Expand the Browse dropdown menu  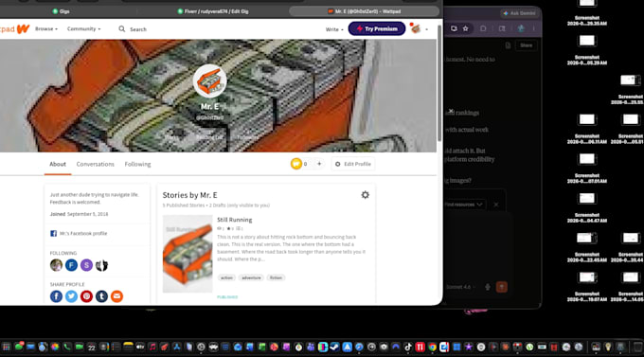pos(46,28)
